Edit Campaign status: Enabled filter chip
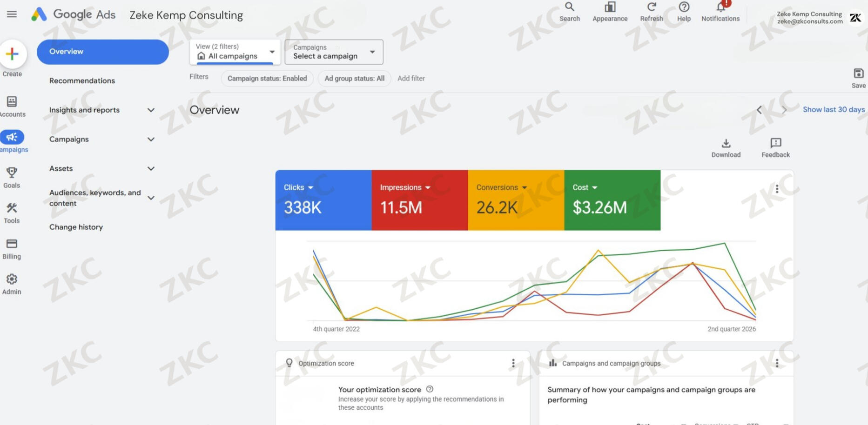The image size is (868, 425). pyautogui.click(x=267, y=79)
